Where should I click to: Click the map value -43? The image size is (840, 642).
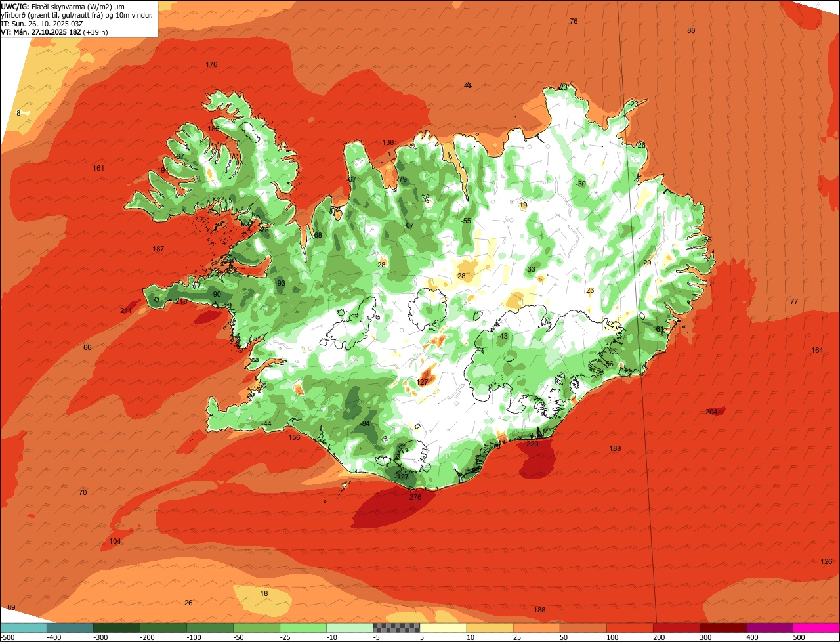coord(503,336)
